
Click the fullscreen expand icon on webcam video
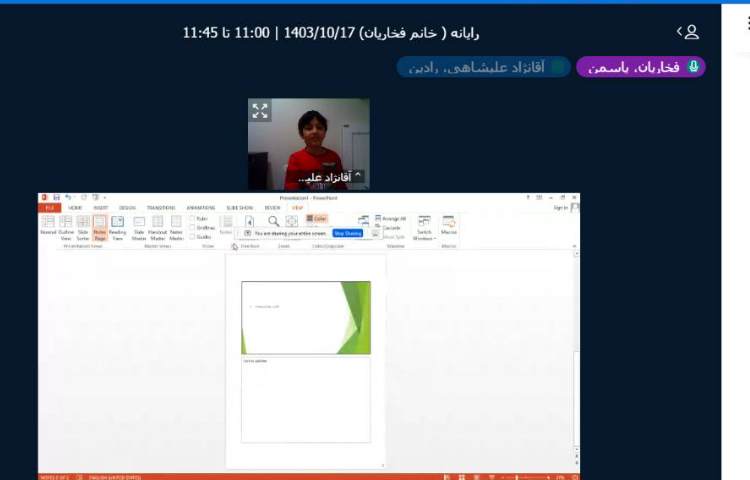[x=260, y=110]
